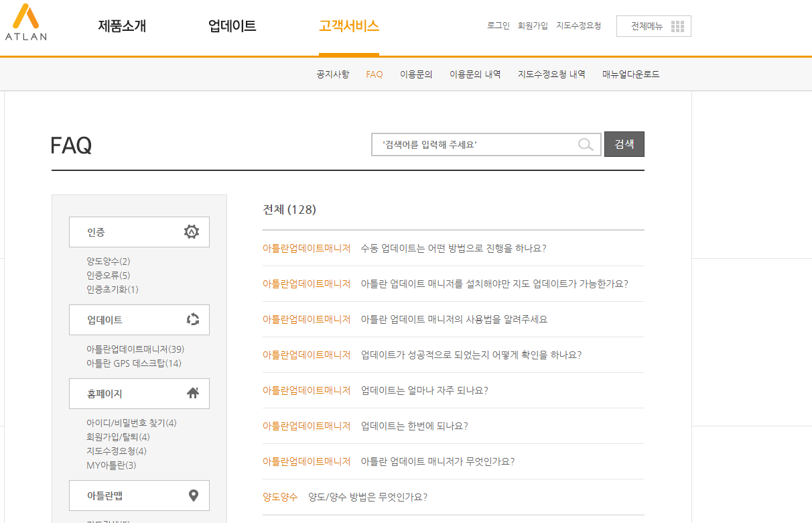Filter by 회원가입/탈퇴(4) category
Screen dimensions: 812x523
(118, 437)
